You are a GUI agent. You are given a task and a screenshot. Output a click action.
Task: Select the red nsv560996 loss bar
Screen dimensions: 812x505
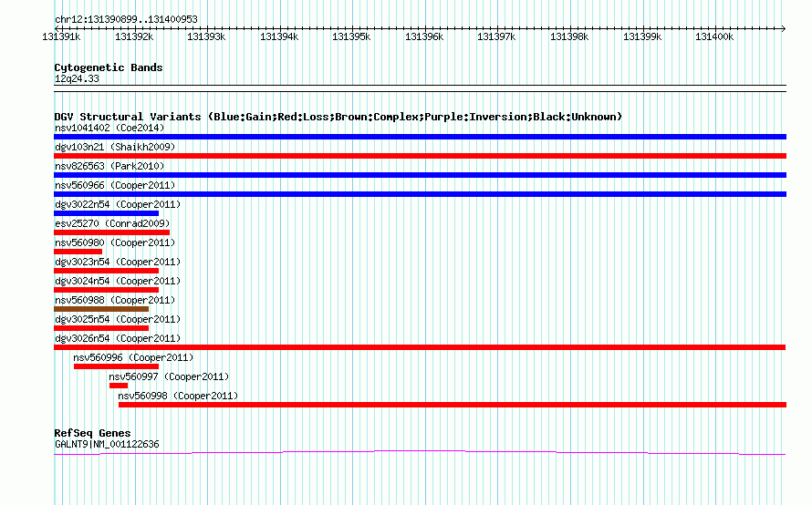[116, 366]
